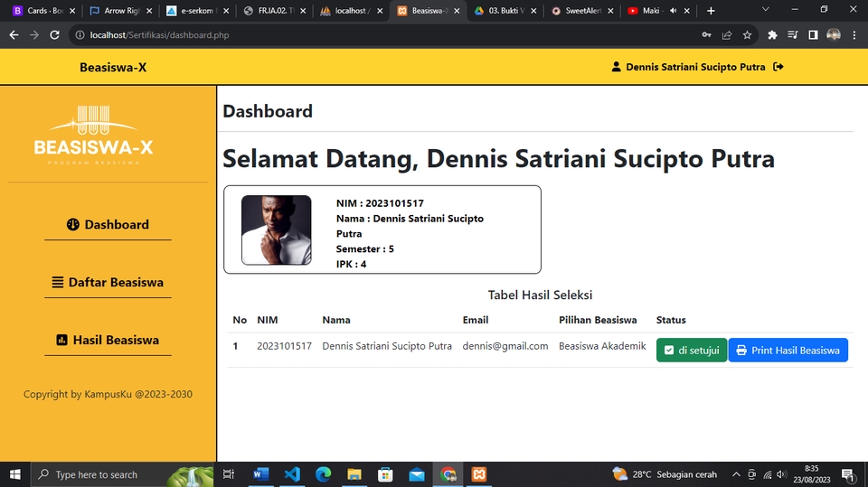Open Daftar Beasiswa in the sidebar

[108, 282]
